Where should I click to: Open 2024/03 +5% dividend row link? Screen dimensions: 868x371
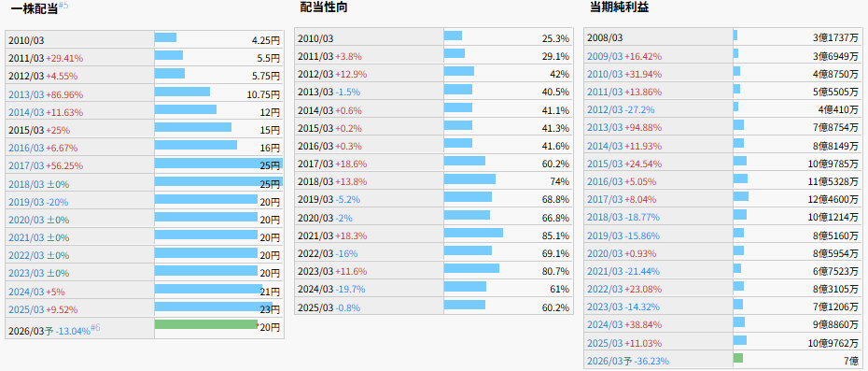point(26,292)
